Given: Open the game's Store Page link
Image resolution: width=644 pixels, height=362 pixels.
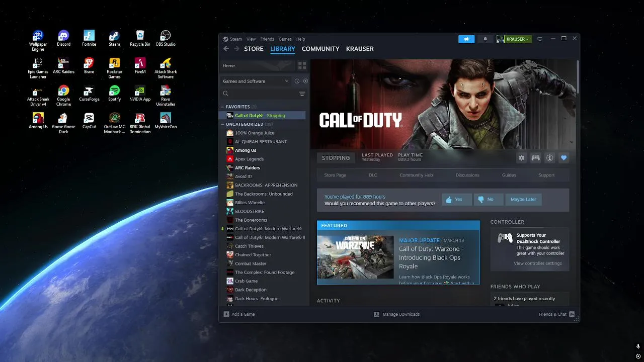Looking at the screenshot, I should point(335,175).
